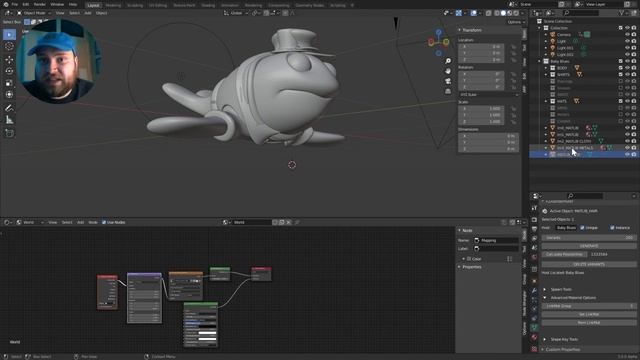Viewport: 640px width, 360px height.
Task: Click the Location X value field
Action: [481, 47]
